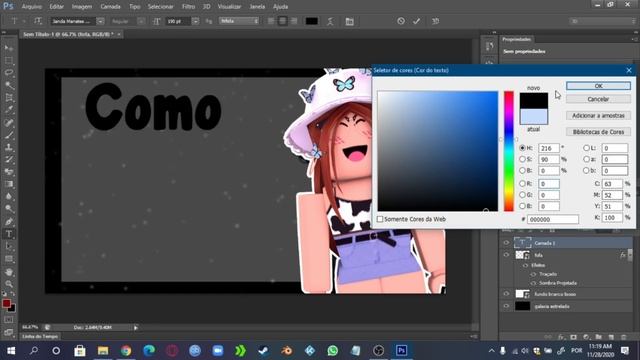Click the Cancelar button in color picker
Image resolution: width=640 pixels, height=360 pixels.
(x=598, y=99)
